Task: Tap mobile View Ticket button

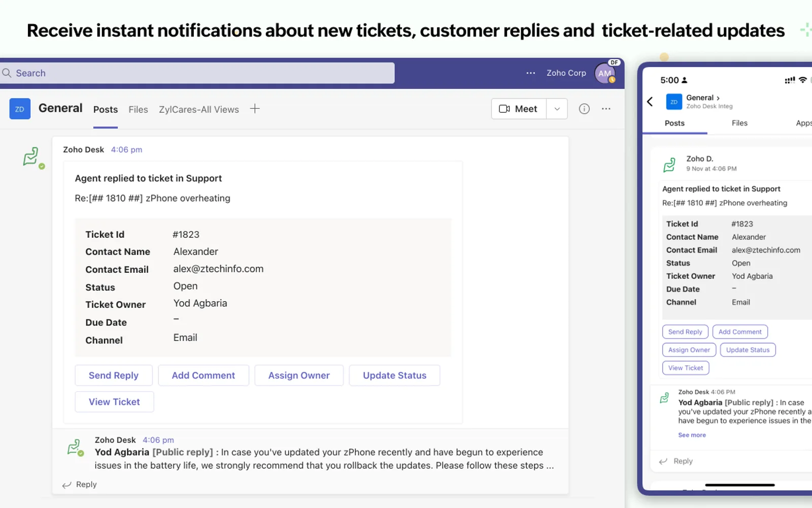Action: point(686,368)
